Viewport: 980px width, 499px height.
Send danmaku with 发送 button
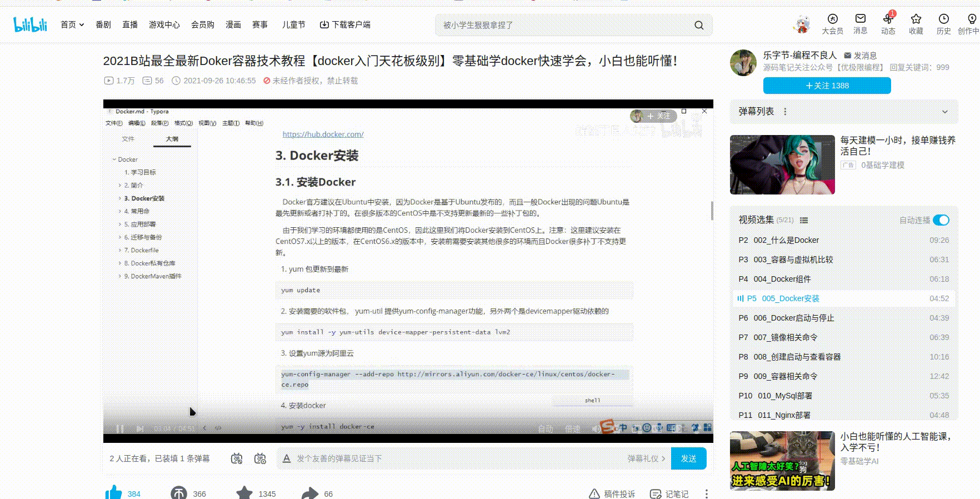[x=689, y=458]
